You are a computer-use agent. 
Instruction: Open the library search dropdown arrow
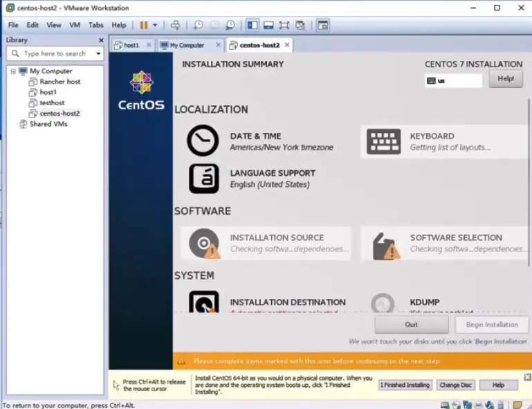(98, 53)
